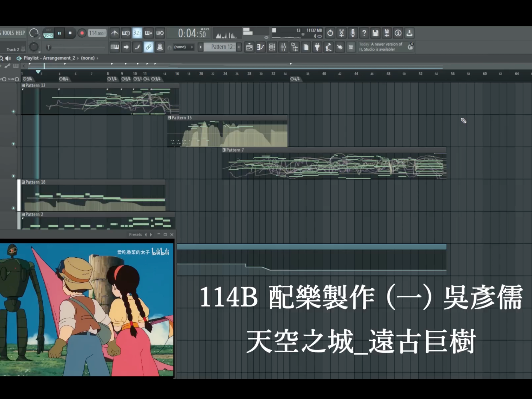This screenshot has height=399, width=532.
Task: Click the arrow left of pattern selector
Action: point(200,47)
